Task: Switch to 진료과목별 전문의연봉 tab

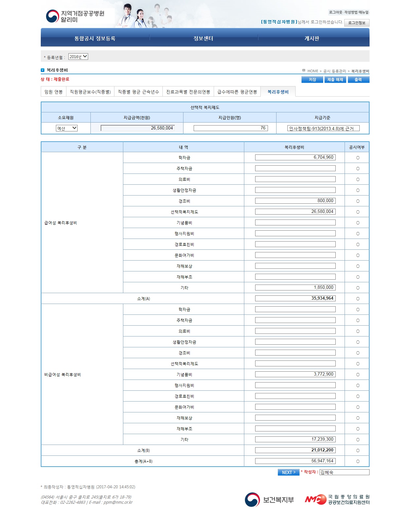Action: pos(188,92)
